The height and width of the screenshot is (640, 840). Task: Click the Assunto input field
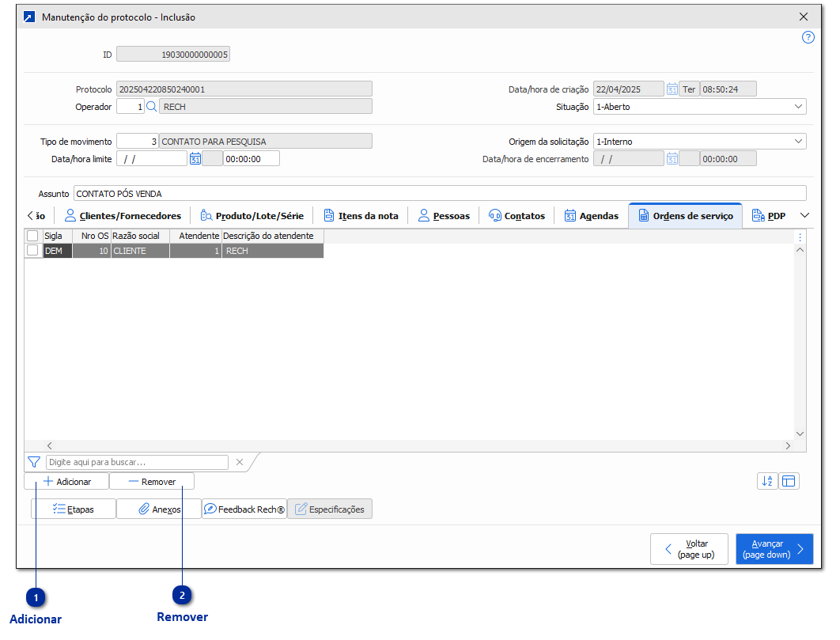pos(440,194)
